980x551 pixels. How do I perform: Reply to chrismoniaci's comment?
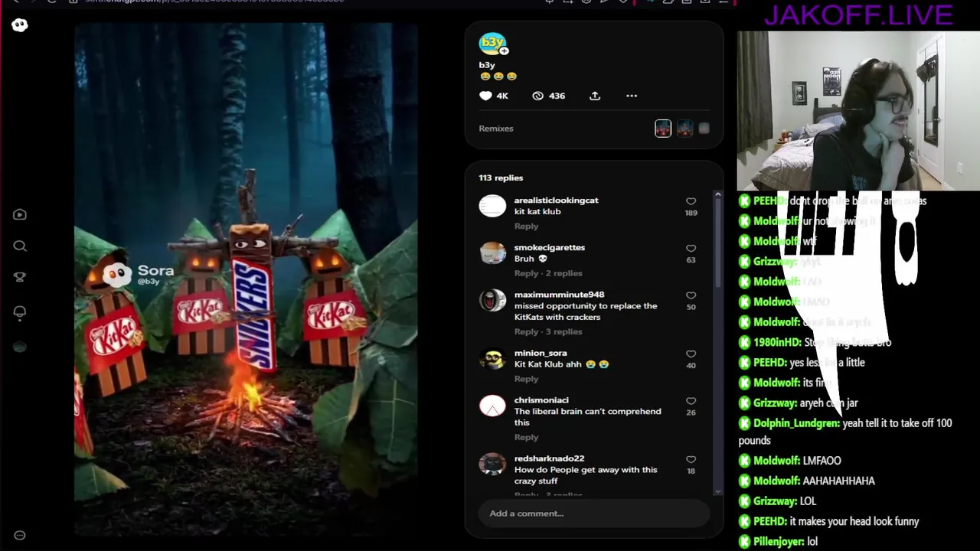pyautogui.click(x=526, y=437)
